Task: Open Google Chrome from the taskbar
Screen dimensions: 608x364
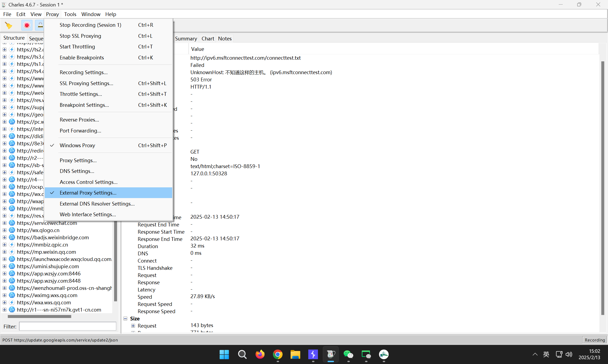Action: (277, 354)
